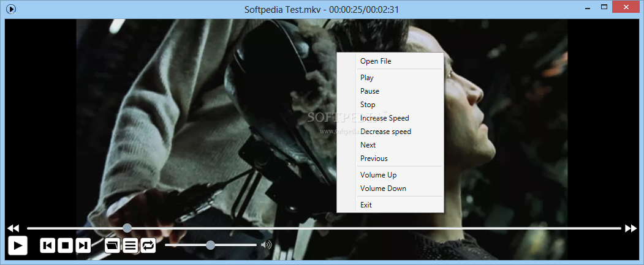This screenshot has width=644, height=265.
Task: Close the player window
Action: (626, 7)
